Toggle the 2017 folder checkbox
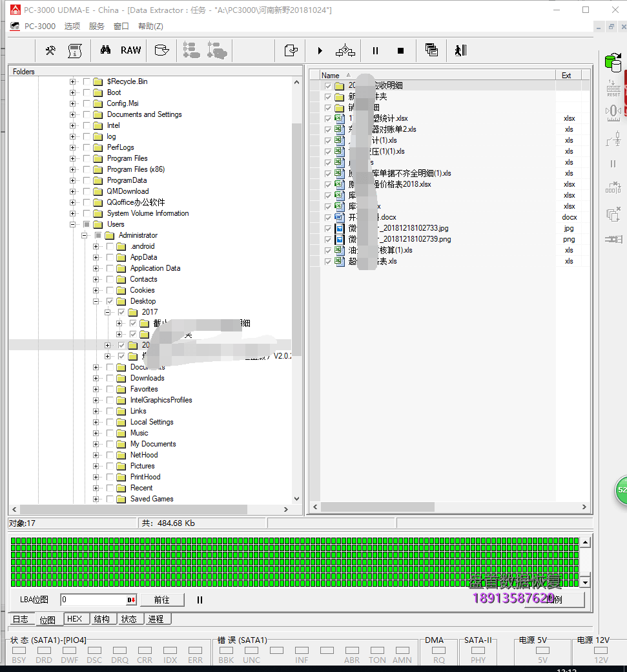 pos(121,313)
